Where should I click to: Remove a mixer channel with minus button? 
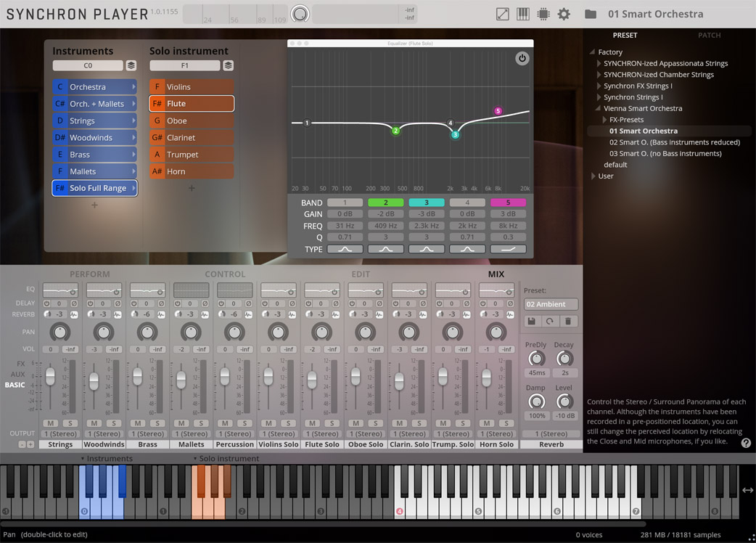(x=22, y=444)
